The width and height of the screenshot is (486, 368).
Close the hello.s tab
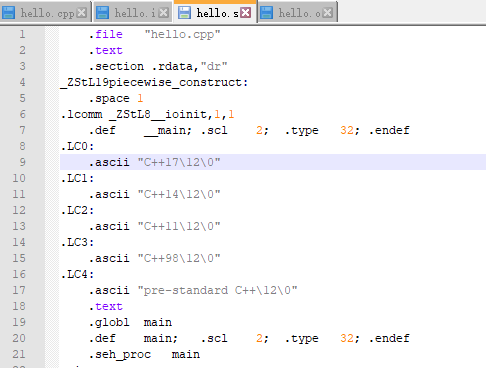point(246,13)
